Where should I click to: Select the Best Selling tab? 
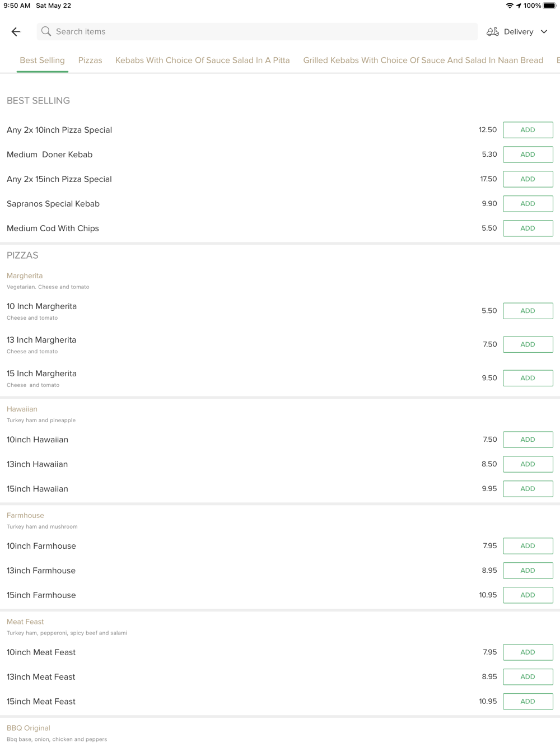43,60
